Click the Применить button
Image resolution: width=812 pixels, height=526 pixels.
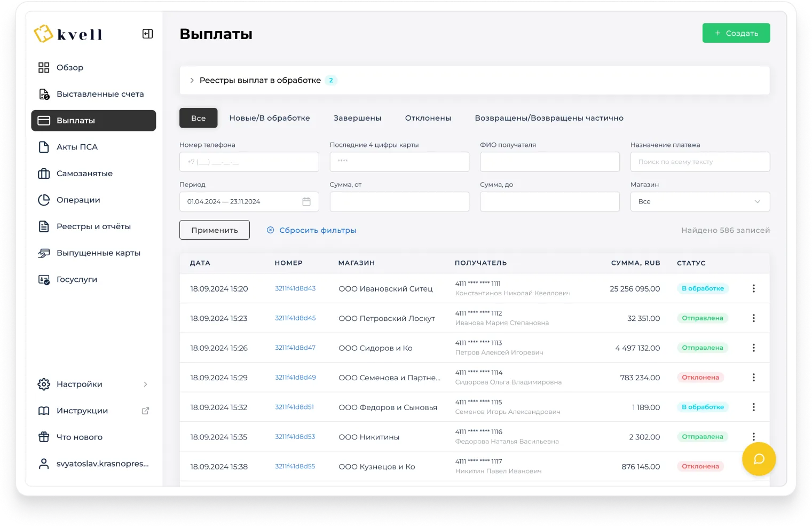[x=214, y=230]
